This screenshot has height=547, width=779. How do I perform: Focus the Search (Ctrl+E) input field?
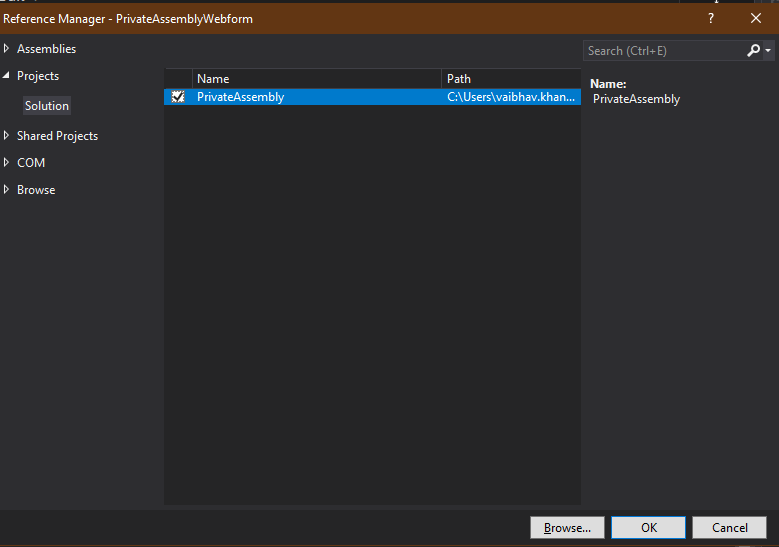click(x=662, y=50)
